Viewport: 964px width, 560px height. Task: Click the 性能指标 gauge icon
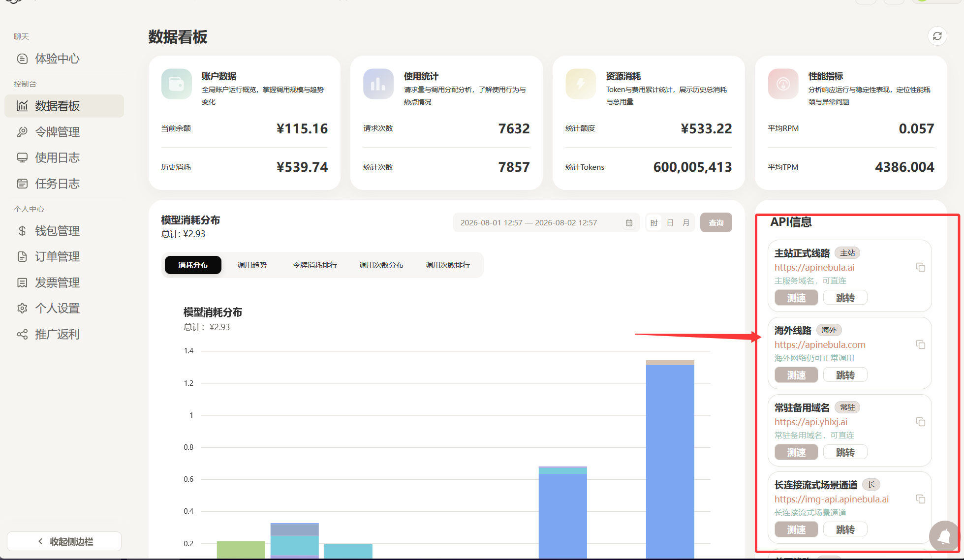click(x=783, y=84)
